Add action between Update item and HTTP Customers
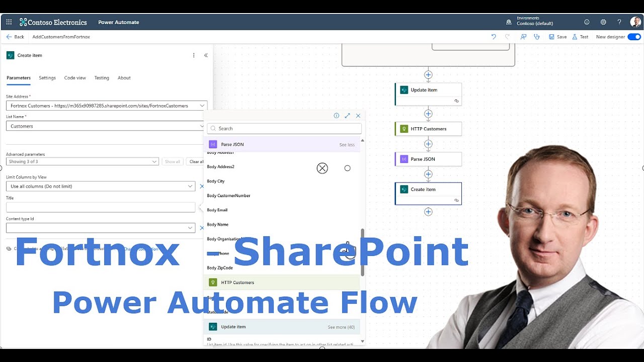 coord(428,114)
